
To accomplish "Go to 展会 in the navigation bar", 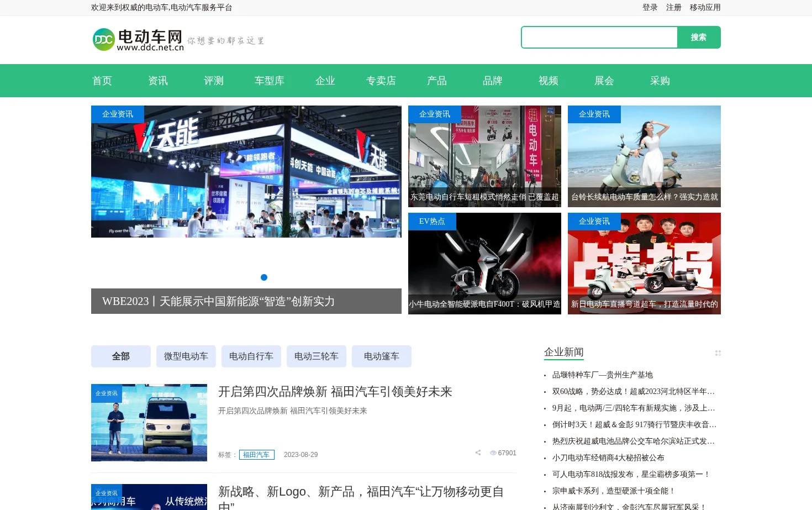I will click(x=604, y=81).
